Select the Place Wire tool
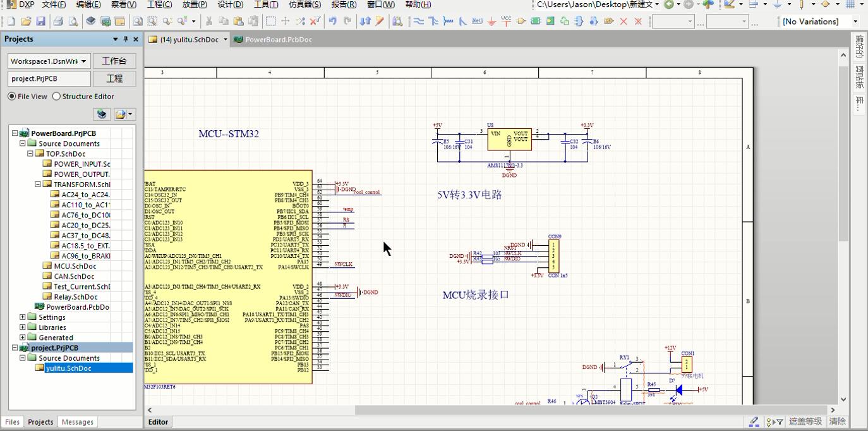 [419, 21]
